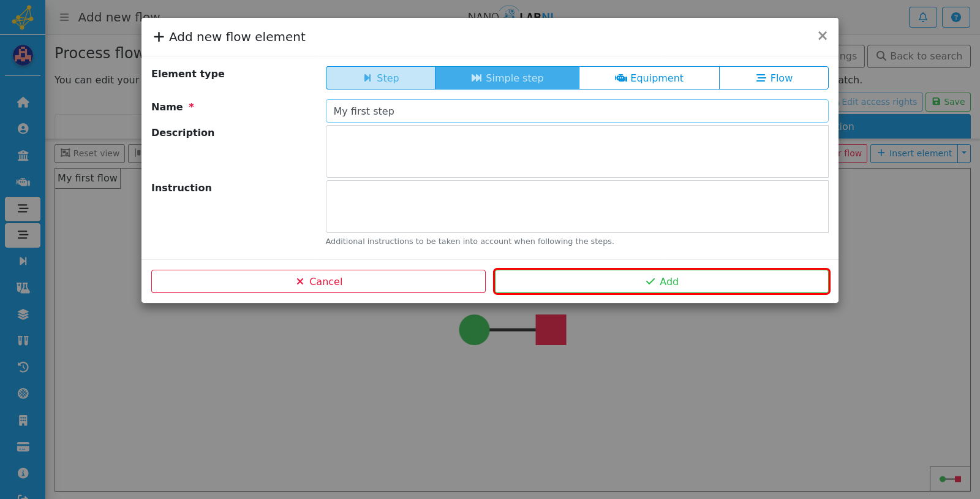
Task: Click the help question mark icon
Action: point(956,17)
